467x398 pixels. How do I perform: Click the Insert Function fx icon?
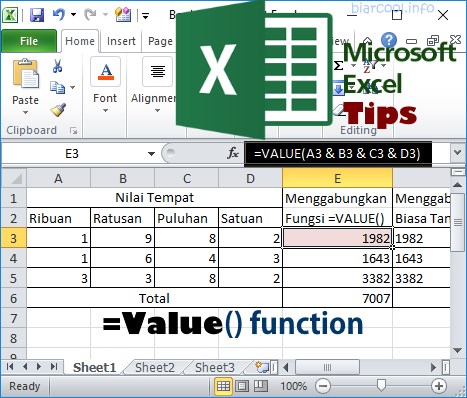pyautogui.click(x=233, y=154)
